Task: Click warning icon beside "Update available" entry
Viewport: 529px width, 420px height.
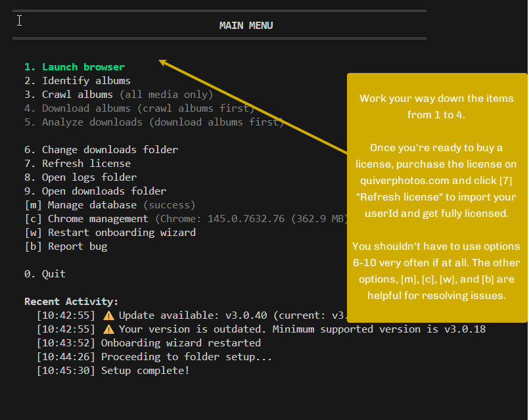Action: pyautogui.click(x=108, y=315)
